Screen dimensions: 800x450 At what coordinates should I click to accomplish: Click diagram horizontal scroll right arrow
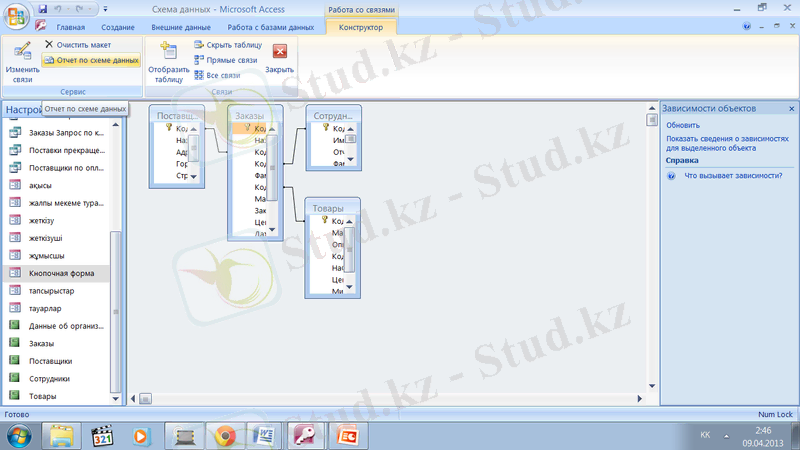click(x=640, y=399)
